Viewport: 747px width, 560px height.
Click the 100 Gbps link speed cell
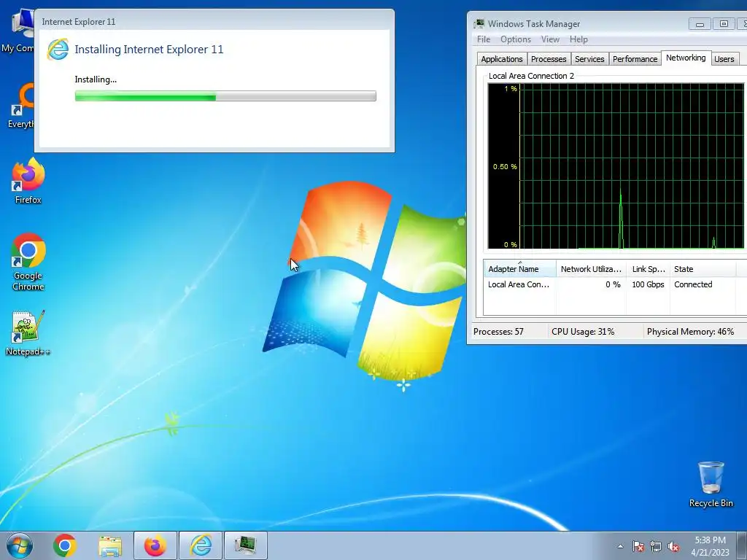pyautogui.click(x=648, y=284)
